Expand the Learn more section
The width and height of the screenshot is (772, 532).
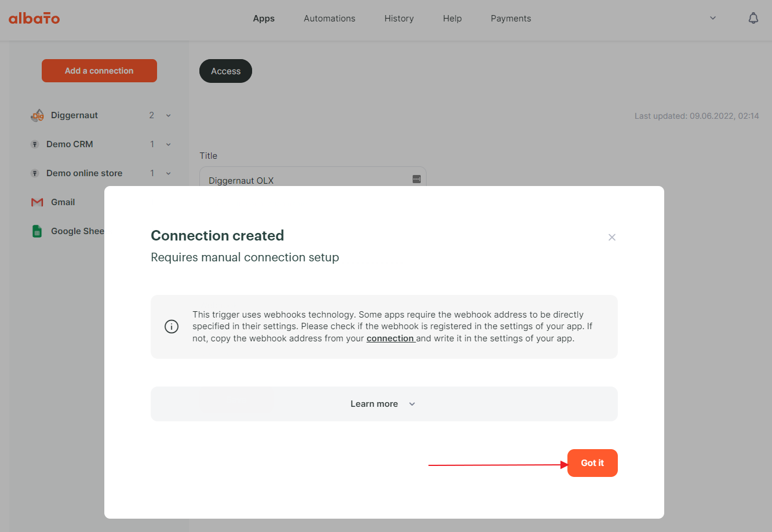tap(383, 404)
